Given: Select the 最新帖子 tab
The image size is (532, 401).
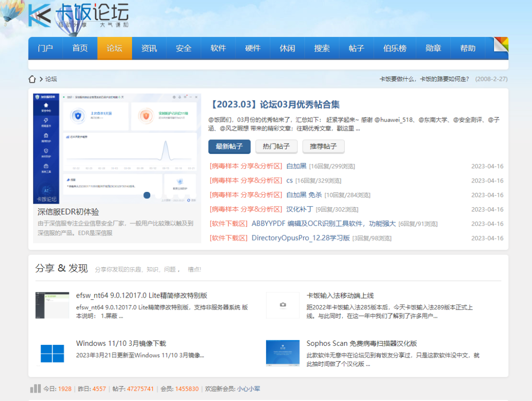Looking at the screenshot, I should click(x=229, y=147).
